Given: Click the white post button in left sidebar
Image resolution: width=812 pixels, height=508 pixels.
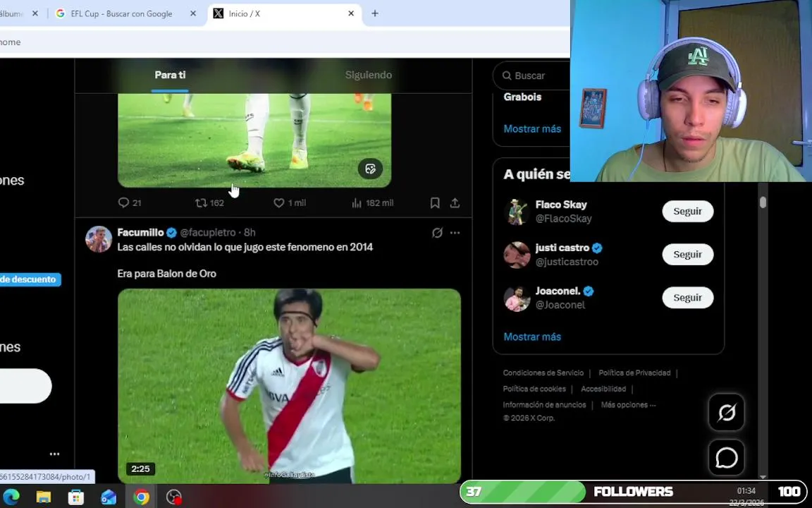Looking at the screenshot, I should (x=25, y=386).
